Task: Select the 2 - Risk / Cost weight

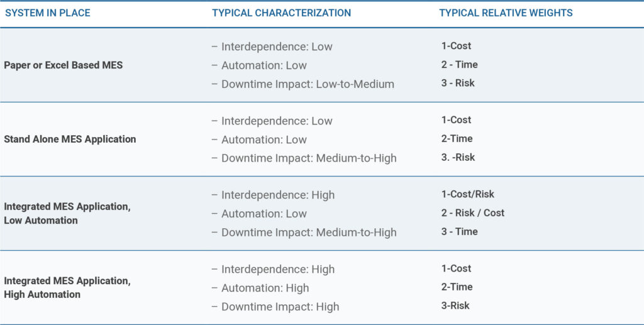Action: point(473,213)
